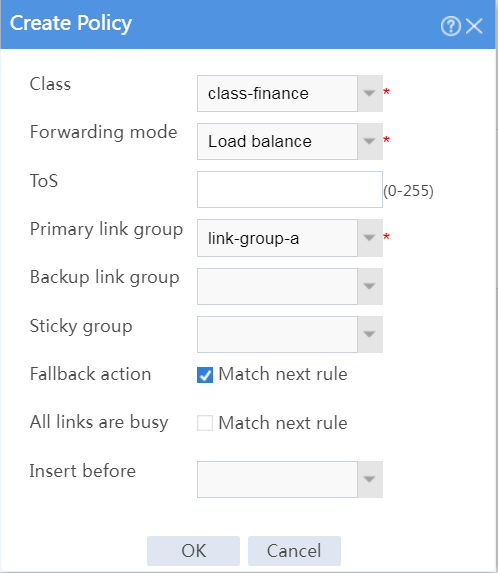Expand the Primary link group dropdown arrow

click(370, 238)
